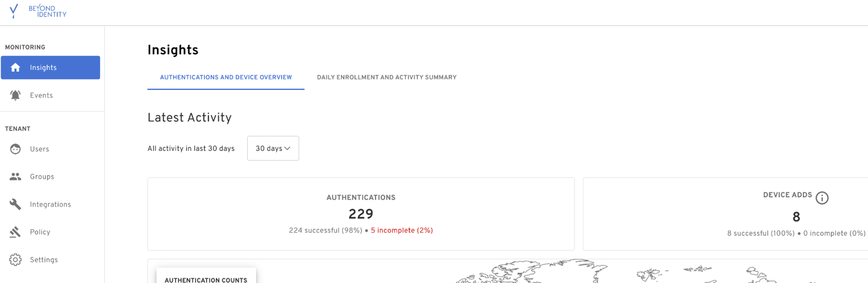Click the Policy gavel icon
The image size is (868, 283).
(16, 232)
